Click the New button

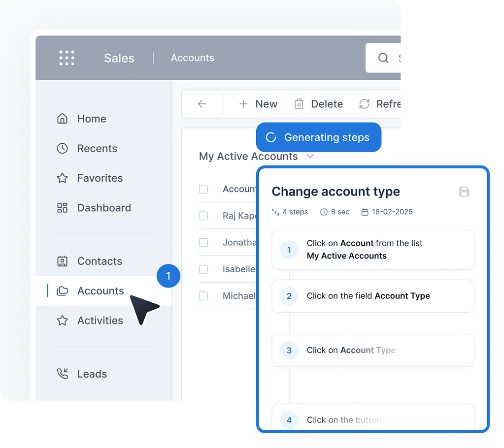(x=258, y=104)
